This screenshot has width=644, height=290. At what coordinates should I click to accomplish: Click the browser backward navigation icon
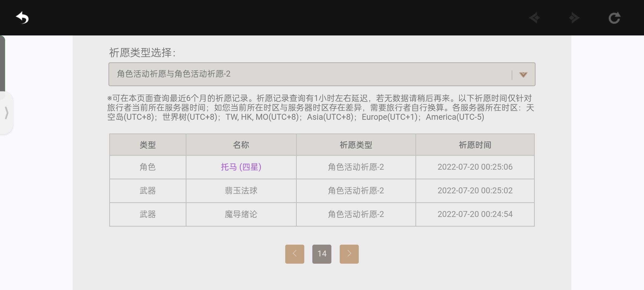535,18
